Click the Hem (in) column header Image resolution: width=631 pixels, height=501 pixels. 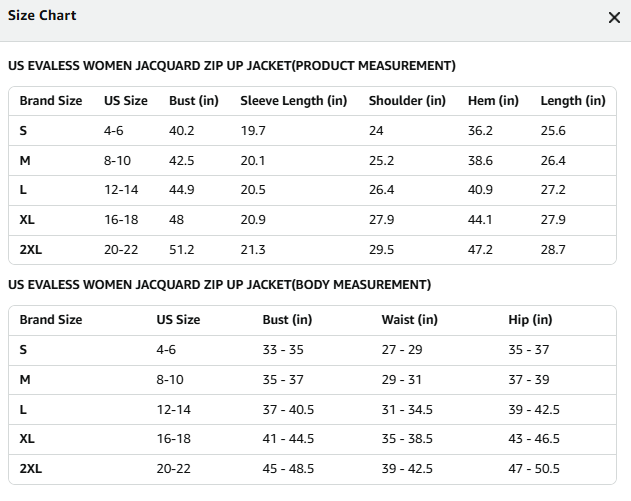pos(493,101)
